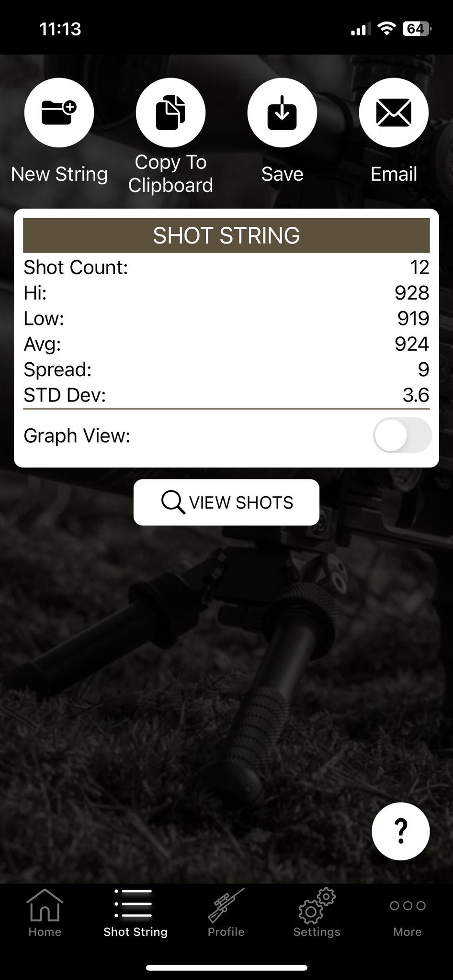453x980 pixels.
Task: Tap the Save download icon
Action: tap(282, 113)
